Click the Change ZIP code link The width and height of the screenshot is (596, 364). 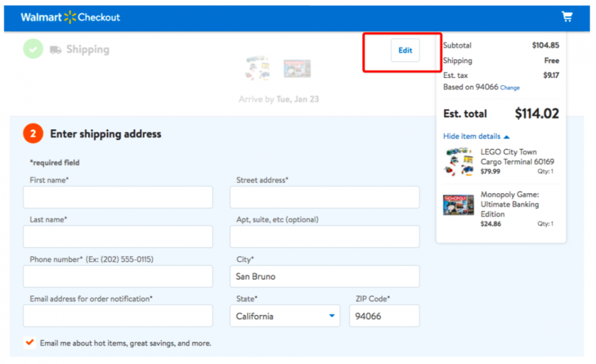click(x=510, y=87)
